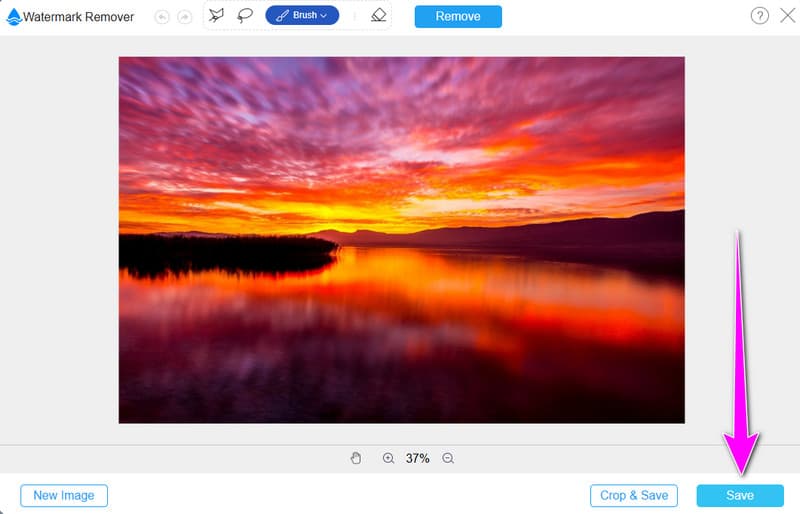
Task: Click the Save button
Action: [740, 495]
